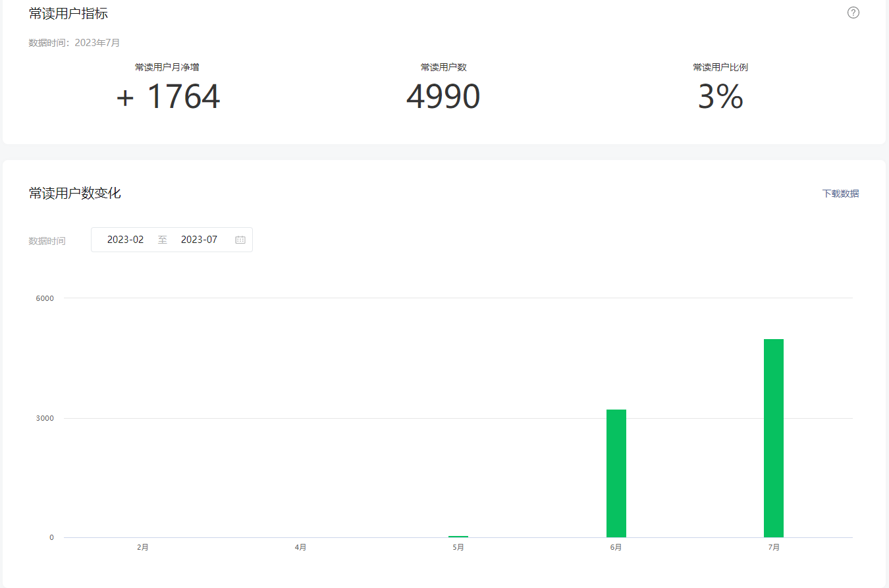
Task: Click the 7月 axis label
Action: point(774,547)
